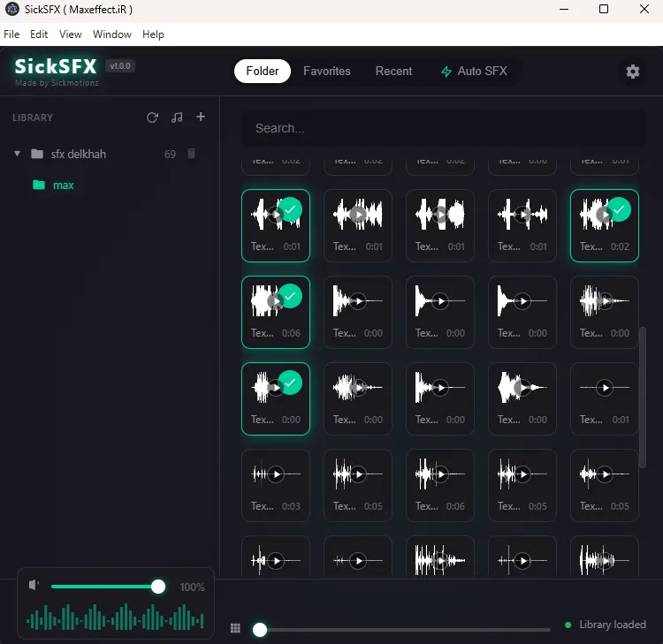Open the settings gear icon
This screenshot has width=663, height=644.
click(633, 72)
